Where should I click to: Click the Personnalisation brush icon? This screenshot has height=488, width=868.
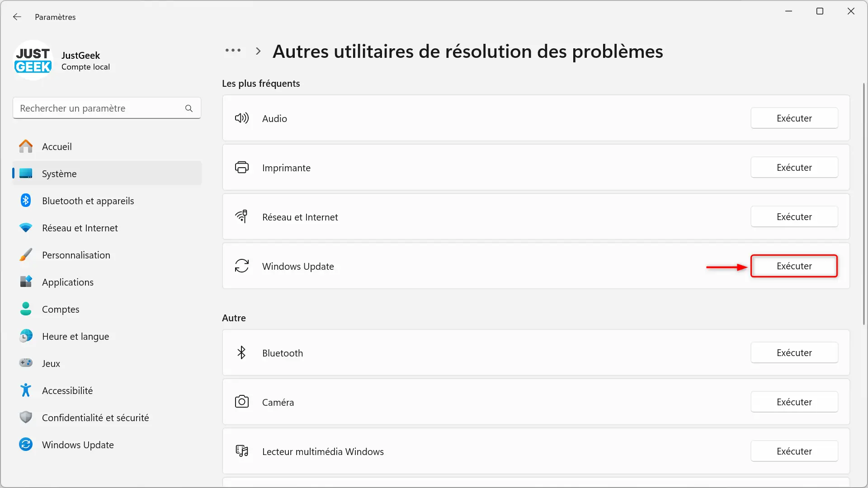tap(26, 255)
